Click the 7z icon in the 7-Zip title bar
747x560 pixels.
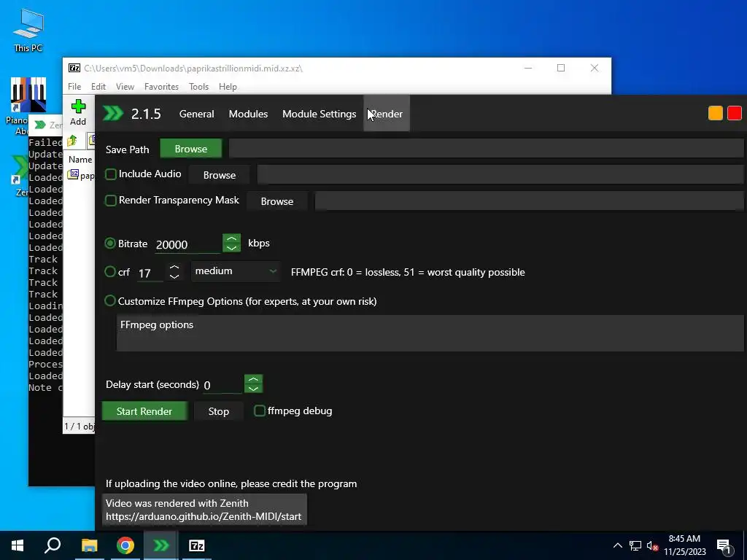pos(74,68)
